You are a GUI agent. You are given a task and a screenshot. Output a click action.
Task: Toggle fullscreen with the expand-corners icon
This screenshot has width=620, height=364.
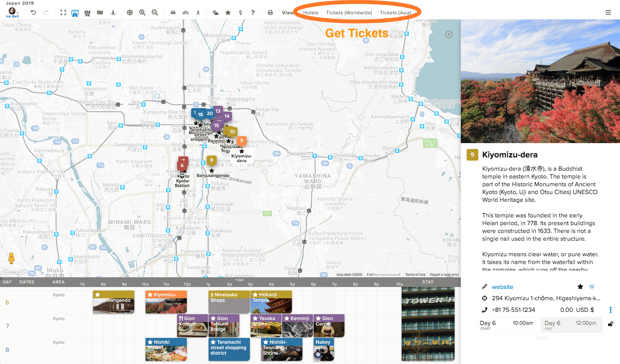[x=63, y=12]
